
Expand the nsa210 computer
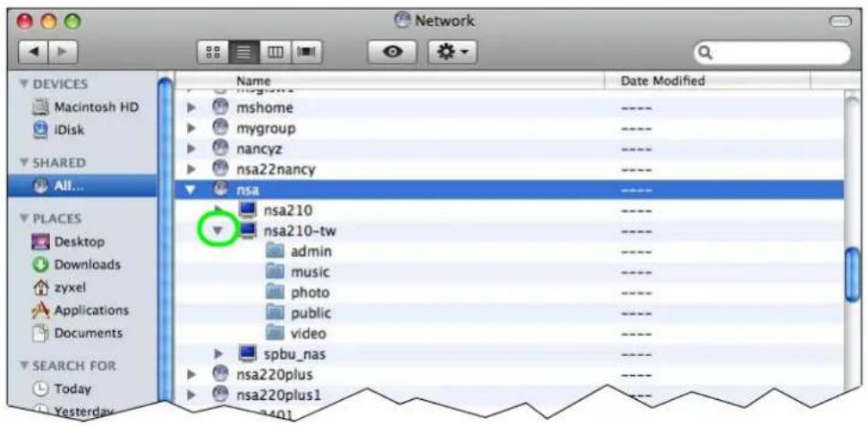(x=218, y=210)
